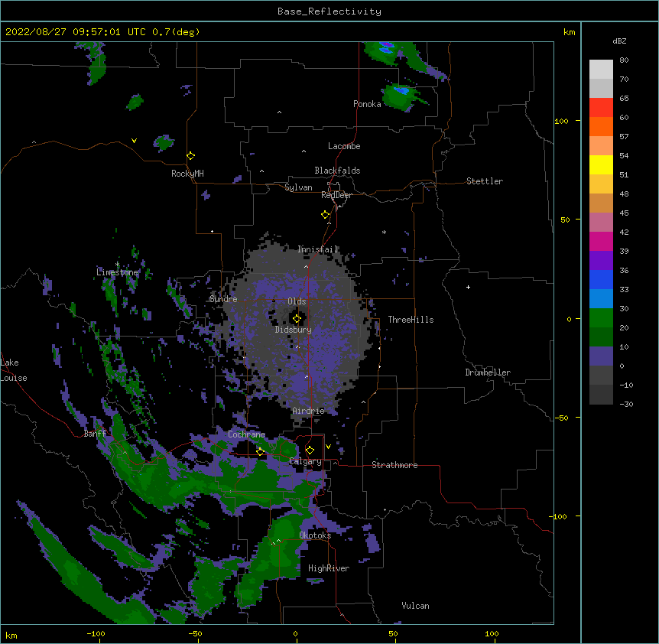Click the yellow diamond marker above Calgary
This screenshot has height=644, width=659.
click(x=310, y=450)
